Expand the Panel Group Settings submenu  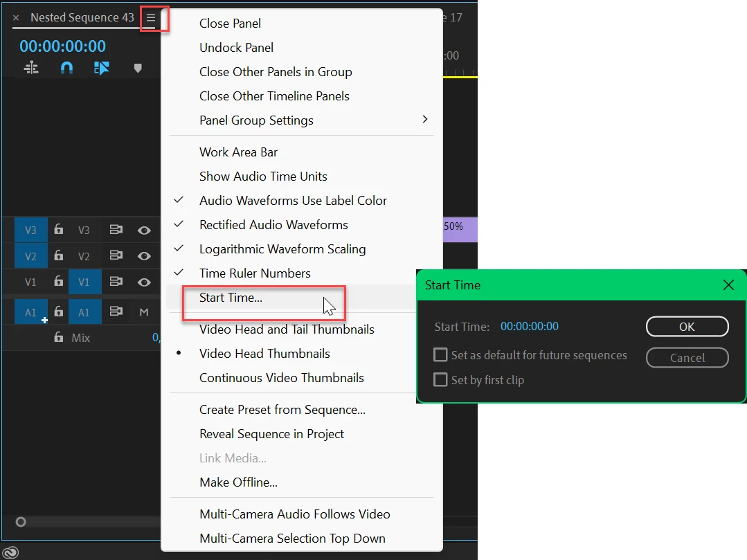tap(302, 120)
